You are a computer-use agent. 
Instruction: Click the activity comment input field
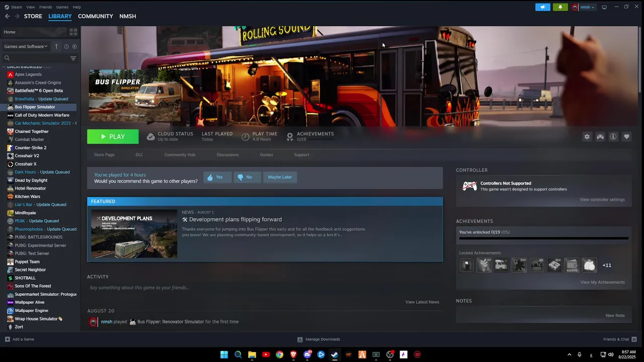[265, 288]
